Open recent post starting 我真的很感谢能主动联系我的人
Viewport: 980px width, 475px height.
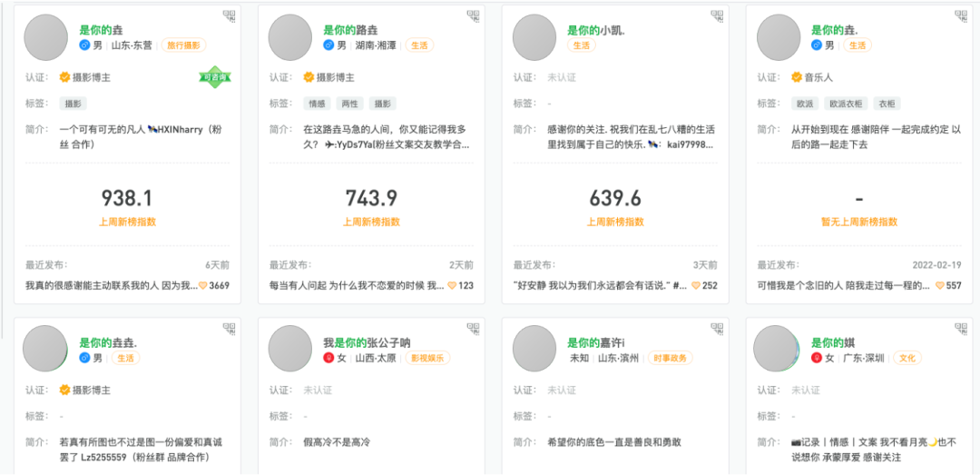(112, 285)
